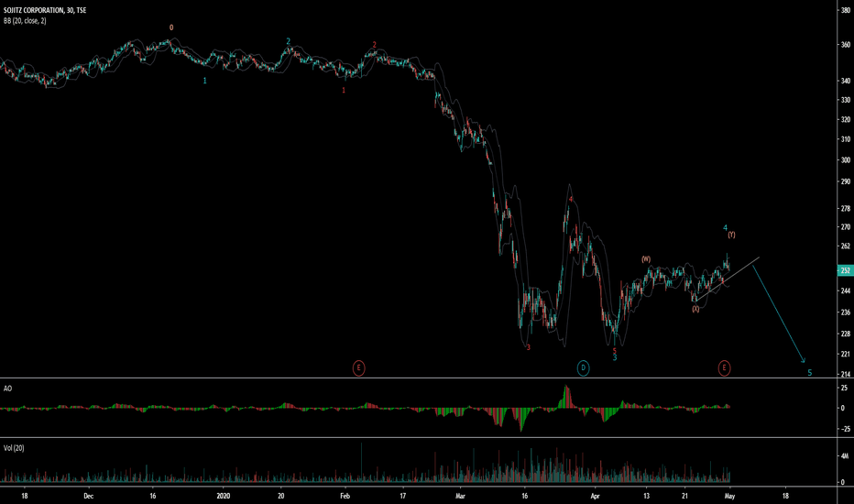Click the Dec date label on the time axis
The width and height of the screenshot is (854, 504).
(88, 496)
